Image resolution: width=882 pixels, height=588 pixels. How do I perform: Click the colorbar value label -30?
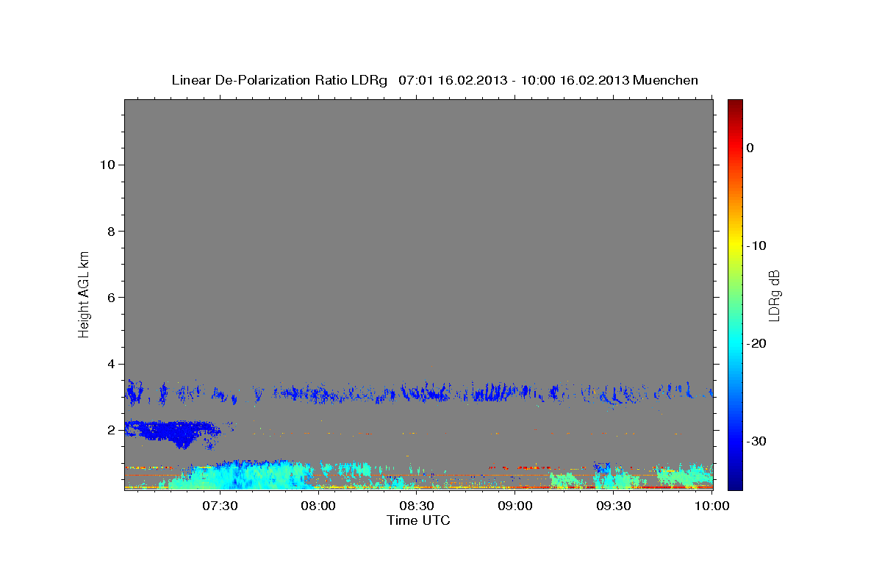coord(756,441)
